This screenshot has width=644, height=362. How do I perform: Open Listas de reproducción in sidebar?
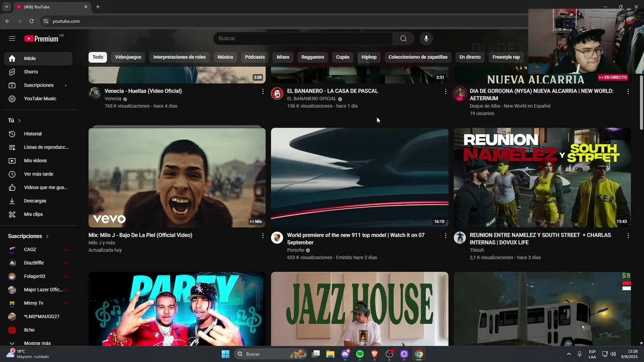point(38,147)
